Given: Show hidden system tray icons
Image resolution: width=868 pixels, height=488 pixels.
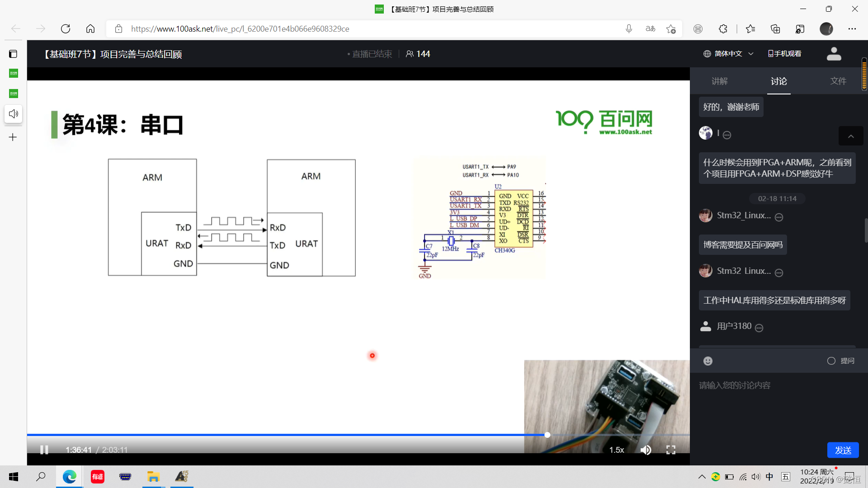Looking at the screenshot, I should pos(702,477).
